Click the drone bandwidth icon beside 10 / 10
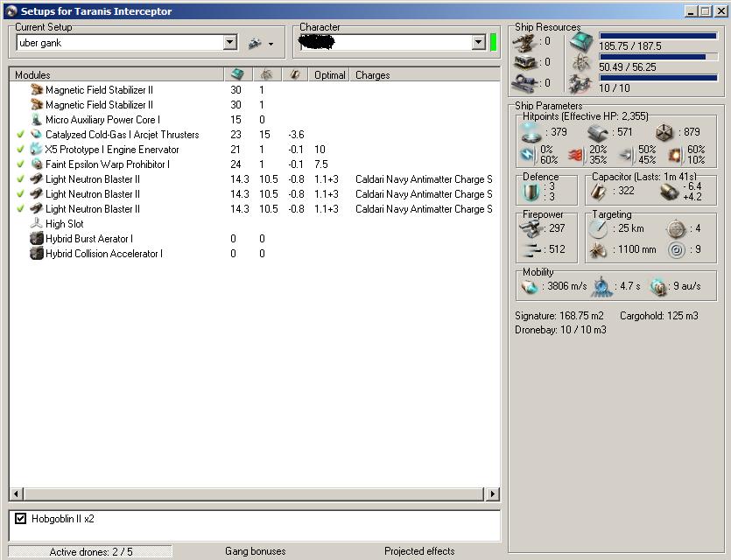 pyautogui.click(x=581, y=84)
